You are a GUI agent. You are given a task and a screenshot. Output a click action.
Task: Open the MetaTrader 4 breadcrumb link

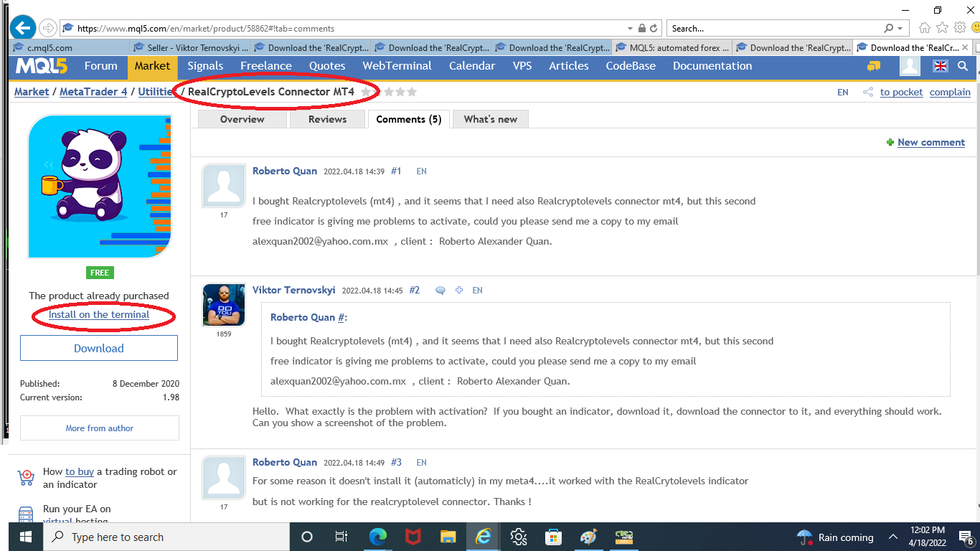(x=93, y=92)
